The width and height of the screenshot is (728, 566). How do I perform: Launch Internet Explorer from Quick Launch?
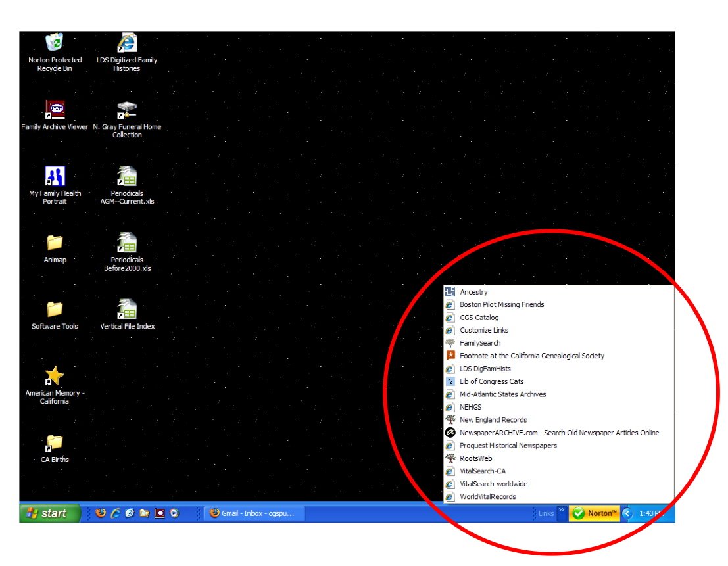pos(115,513)
